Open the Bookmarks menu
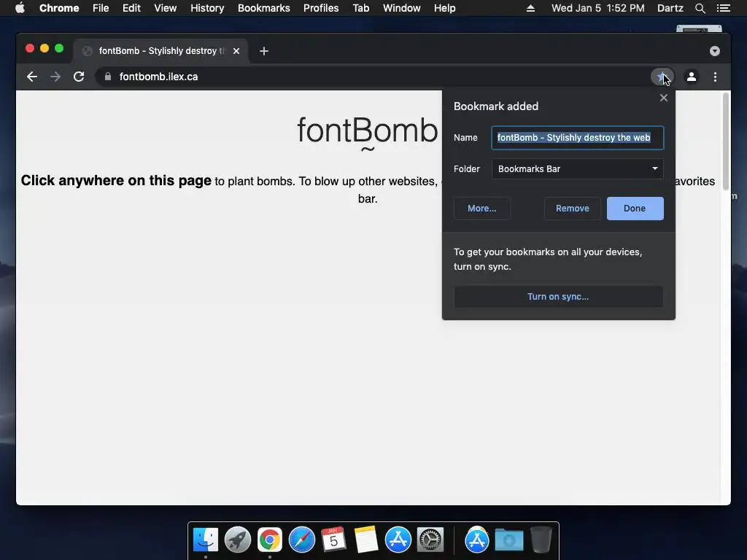The width and height of the screenshot is (747, 560). pyautogui.click(x=264, y=8)
